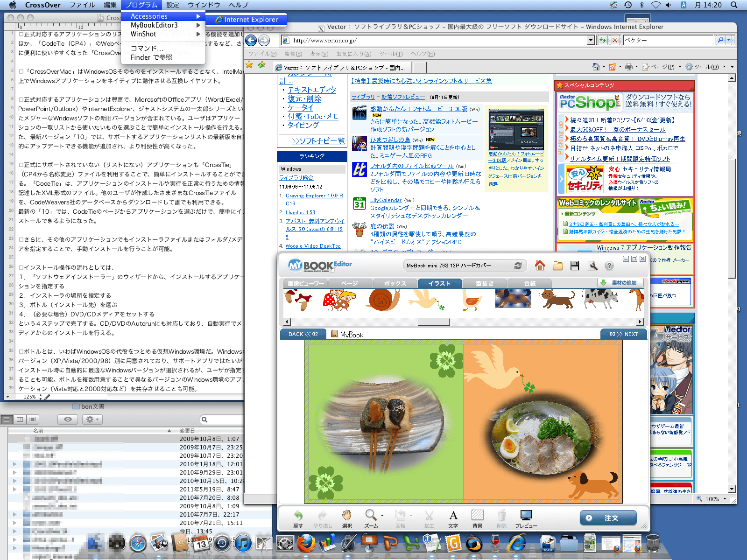Choose WinShot from the プログラム menu

coord(163,34)
